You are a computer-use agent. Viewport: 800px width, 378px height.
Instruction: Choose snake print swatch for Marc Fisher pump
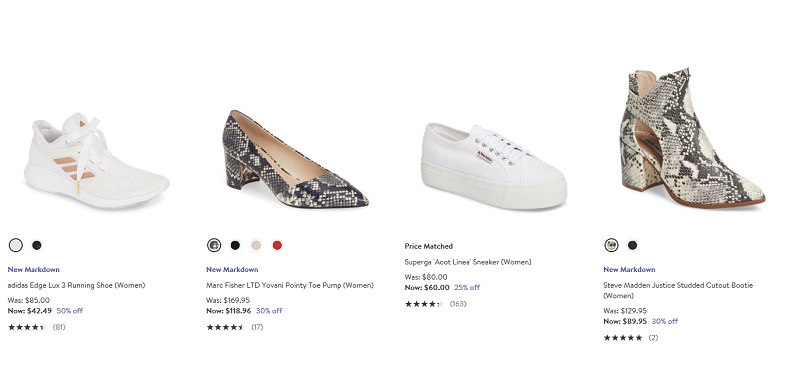[214, 245]
